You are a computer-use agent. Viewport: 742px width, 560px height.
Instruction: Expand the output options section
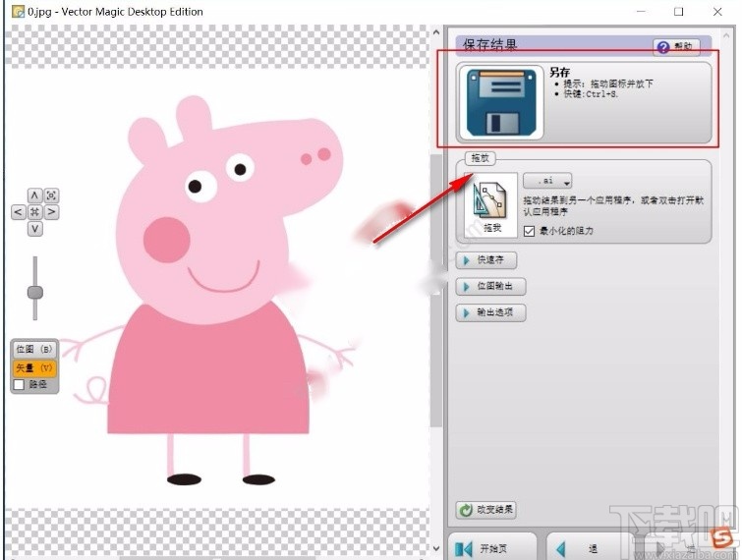(490, 312)
